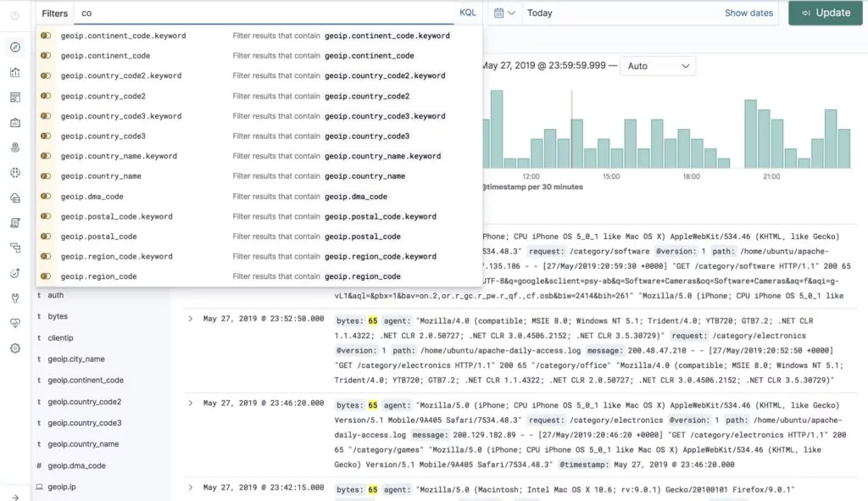Image resolution: width=868 pixels, height=501 pixels.
Task: Click the Filters label
Action: [55, 14]
